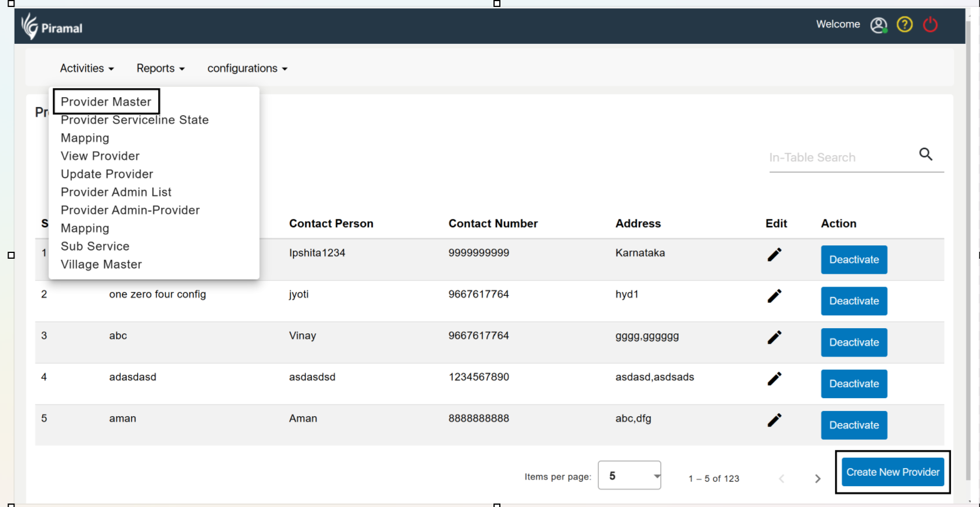This screenshot has height=507, width=980.
Task: Click contact number 9999999999
Action: 478,253
